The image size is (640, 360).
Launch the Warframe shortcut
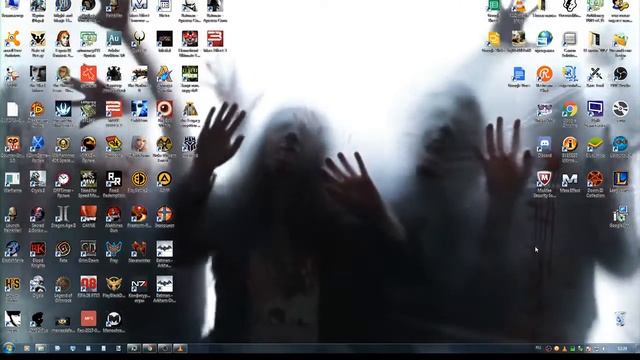12,179
